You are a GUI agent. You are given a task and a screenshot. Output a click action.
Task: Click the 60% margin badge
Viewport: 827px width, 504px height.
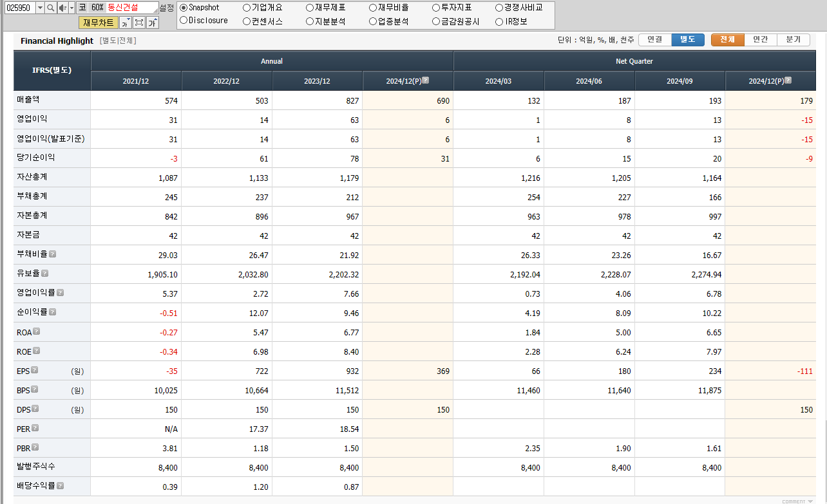tap(97, 8)
